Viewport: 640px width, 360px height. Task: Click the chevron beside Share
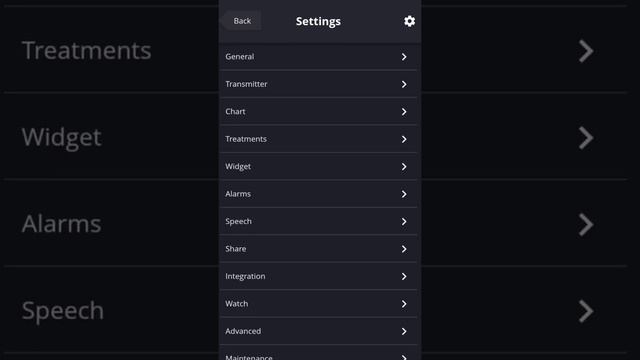(x=404, y=249)
